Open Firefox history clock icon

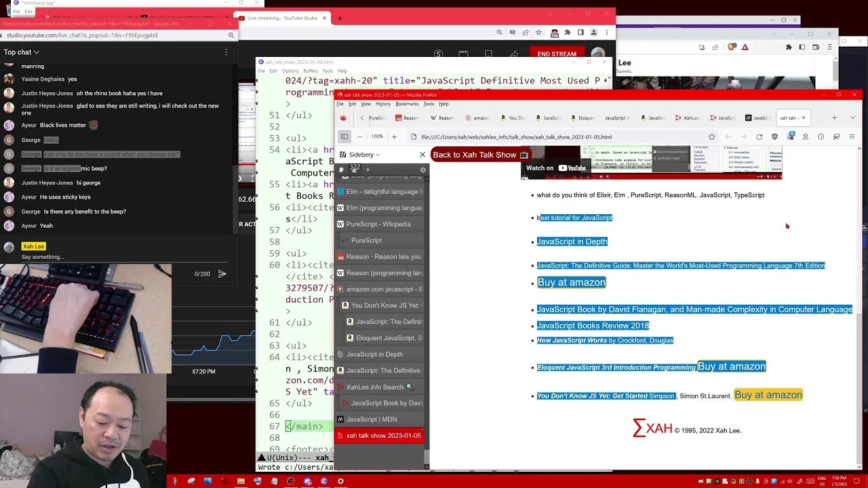(x=821, y=137)
